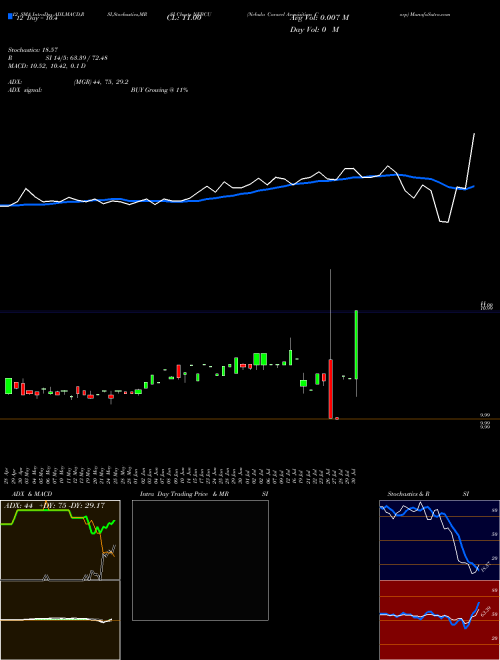
Task: Click the 'Stochastics: 18.57' reading
Action: [33, 50]
